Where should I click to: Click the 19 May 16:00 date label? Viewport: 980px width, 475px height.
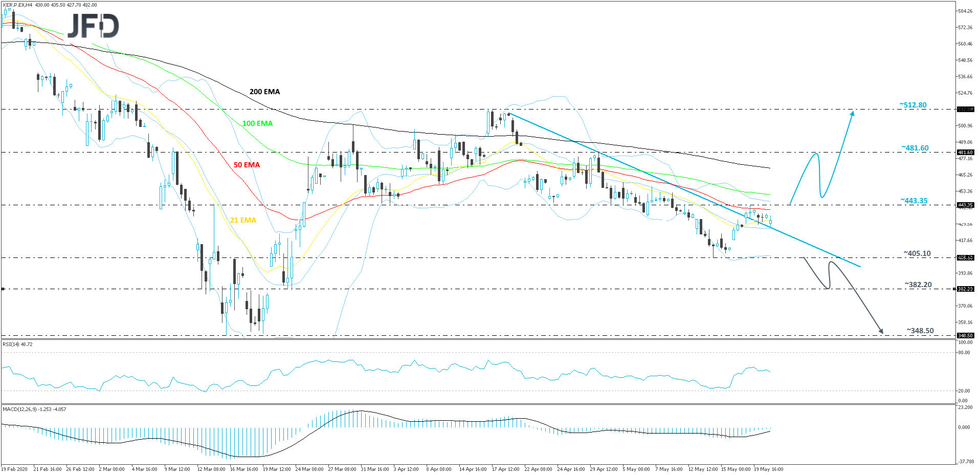pyautogui.click(x=768, y=469)
